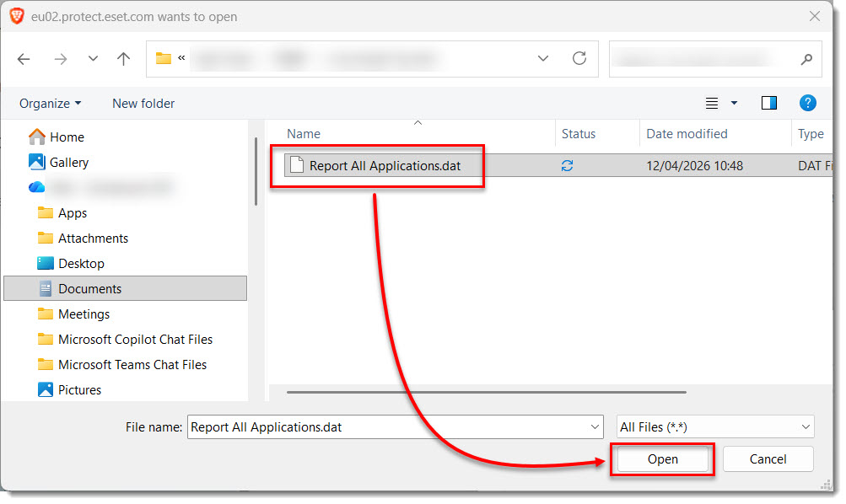Click the magnifier search icon
The image size is (846, 504).
pos(806,59)
